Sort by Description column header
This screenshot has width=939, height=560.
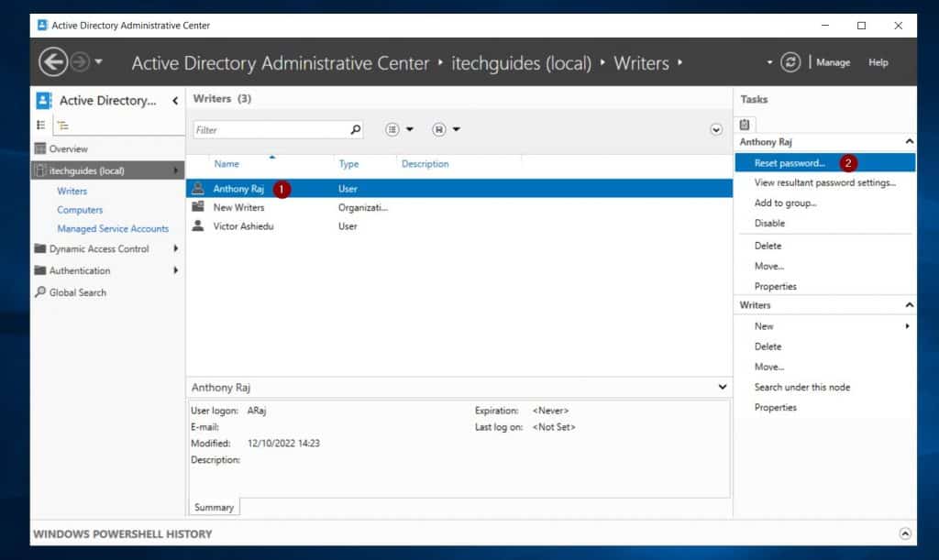pos(425,164)
